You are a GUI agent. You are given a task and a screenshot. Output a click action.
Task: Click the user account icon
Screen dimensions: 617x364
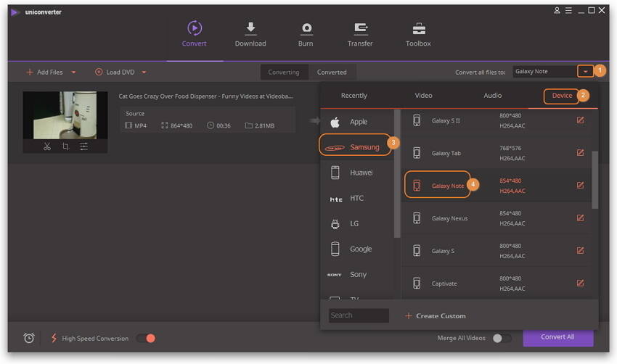click(557, 11)
